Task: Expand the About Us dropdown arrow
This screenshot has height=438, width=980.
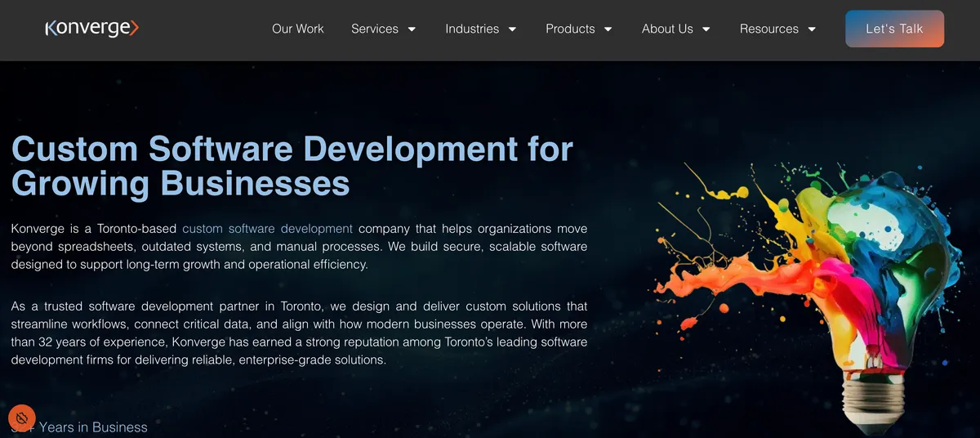Action: (x=706, y=29)
